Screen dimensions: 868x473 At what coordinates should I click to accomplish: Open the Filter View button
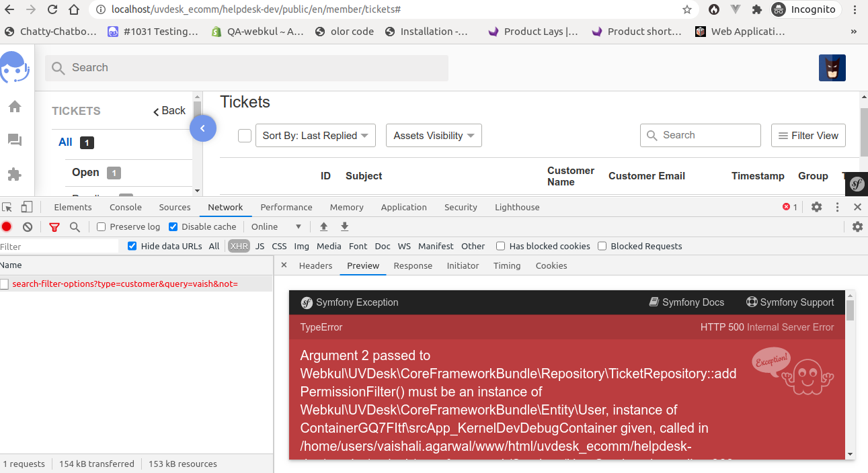pos(808,135)
